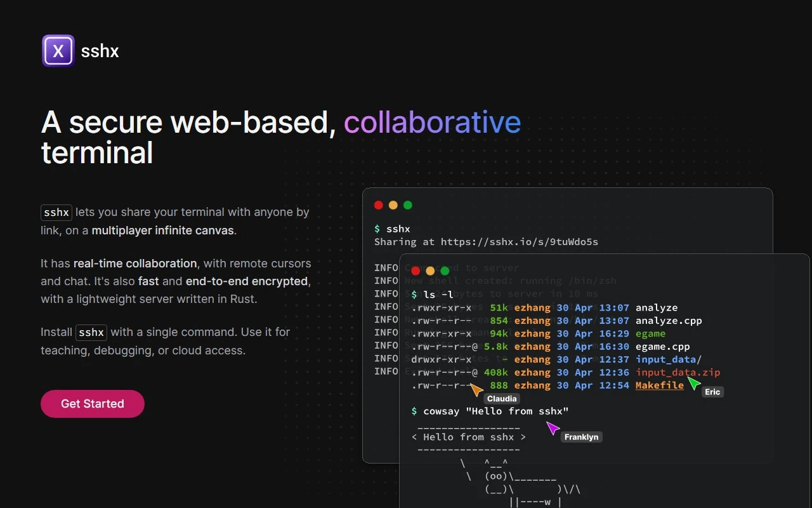The width and height of the screenshot is (812, 508).
Task: Click the egame.cpp file name
Action: click(663, 347)
